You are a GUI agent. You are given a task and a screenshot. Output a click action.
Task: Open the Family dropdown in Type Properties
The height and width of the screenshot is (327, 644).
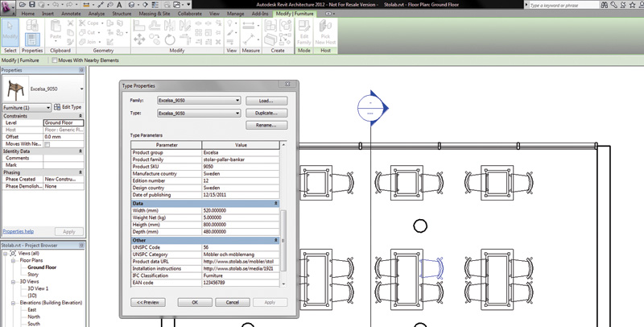(237, 101)
